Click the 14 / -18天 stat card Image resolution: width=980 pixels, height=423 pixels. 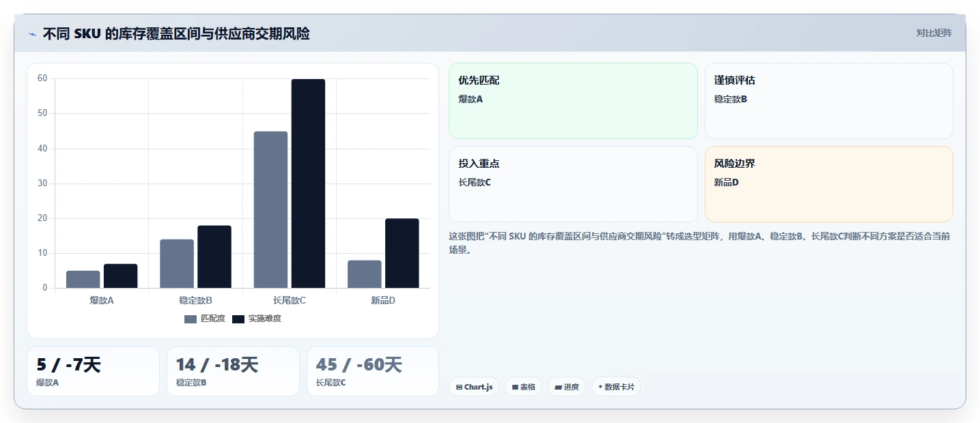coord(233,371)
